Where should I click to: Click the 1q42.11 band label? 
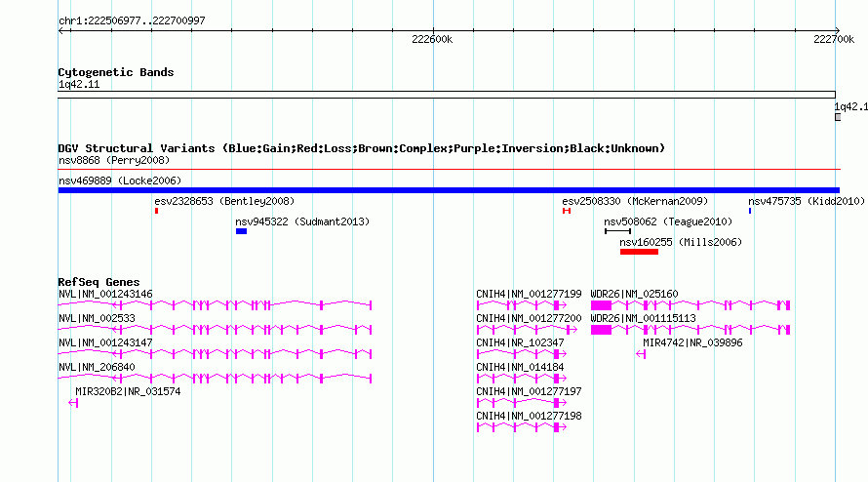pyautogui.click(x=79, y=84)
